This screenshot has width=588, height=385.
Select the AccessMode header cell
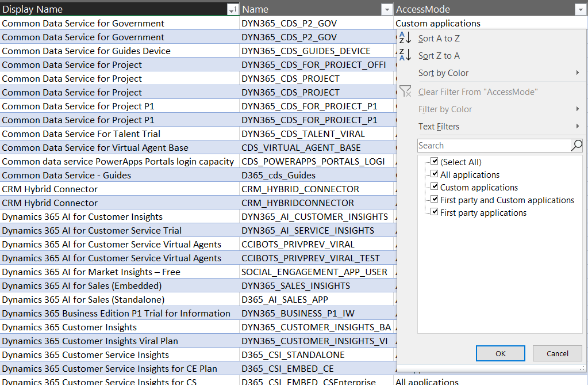[490, 9]
